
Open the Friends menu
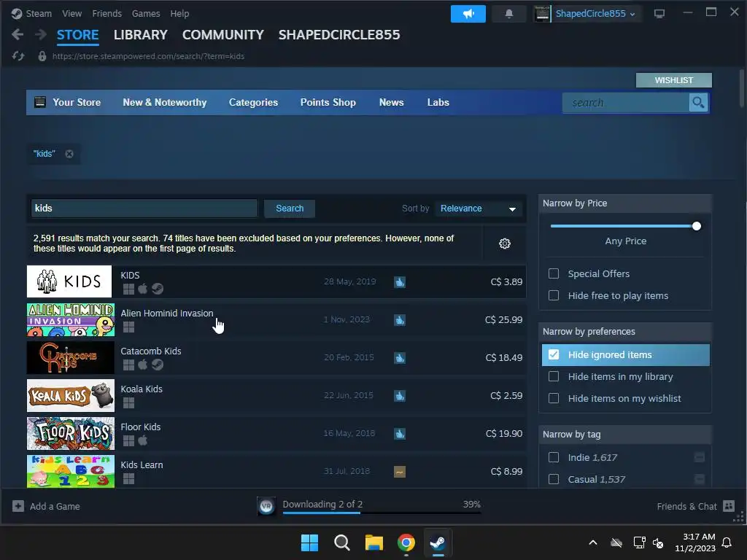point(107,14)
